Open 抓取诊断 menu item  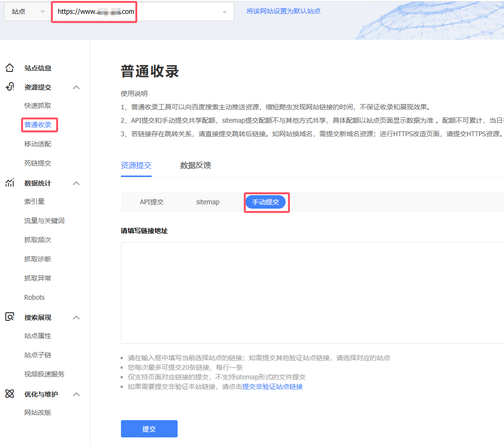coord(37,259)
